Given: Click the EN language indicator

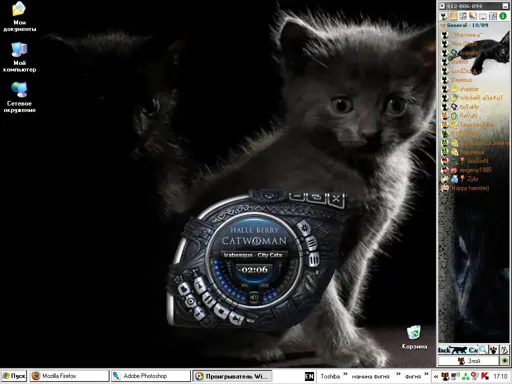Looking at the screenshot, I should [309, 377].
